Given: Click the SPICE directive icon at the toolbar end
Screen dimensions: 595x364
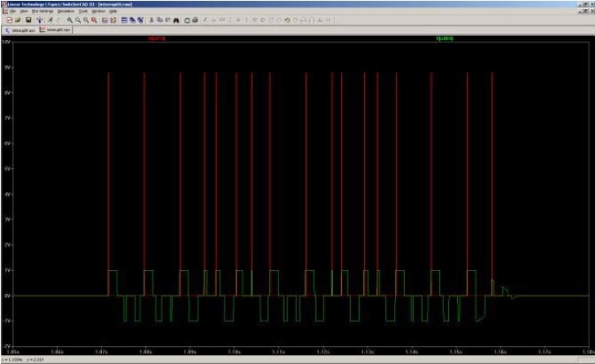Looking at the screenshot, I should tap(329, 20).
